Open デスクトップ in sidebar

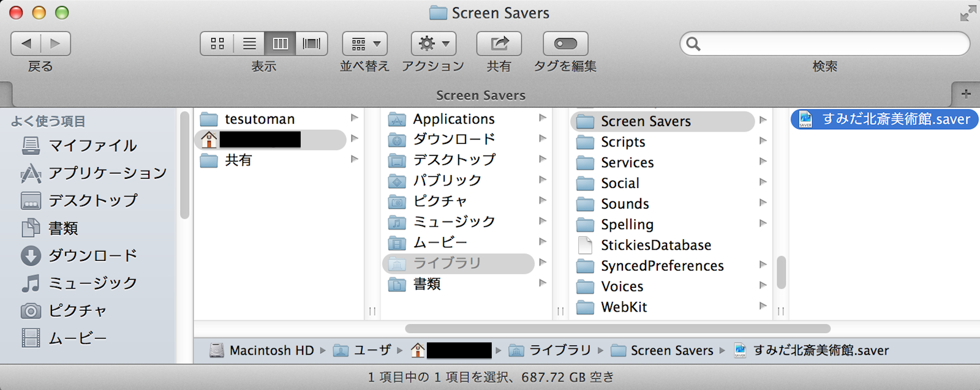78,200
